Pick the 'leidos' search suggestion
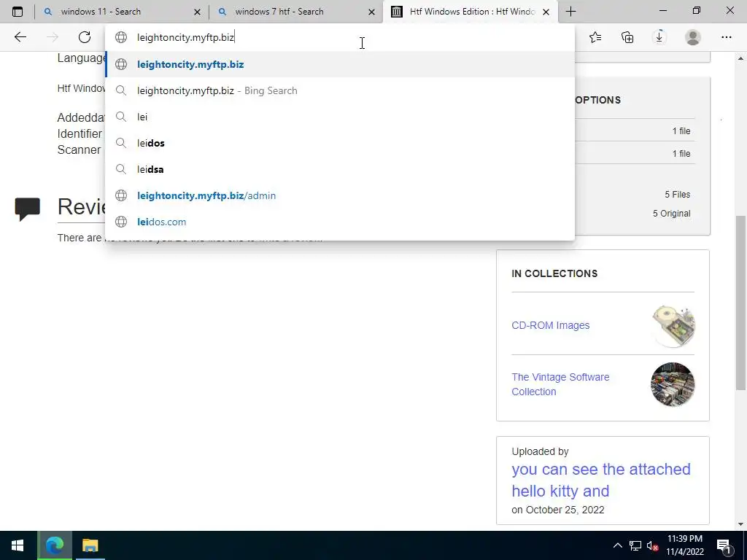Image resolution: width=747 pixels, height=560 pixels. 340,143
